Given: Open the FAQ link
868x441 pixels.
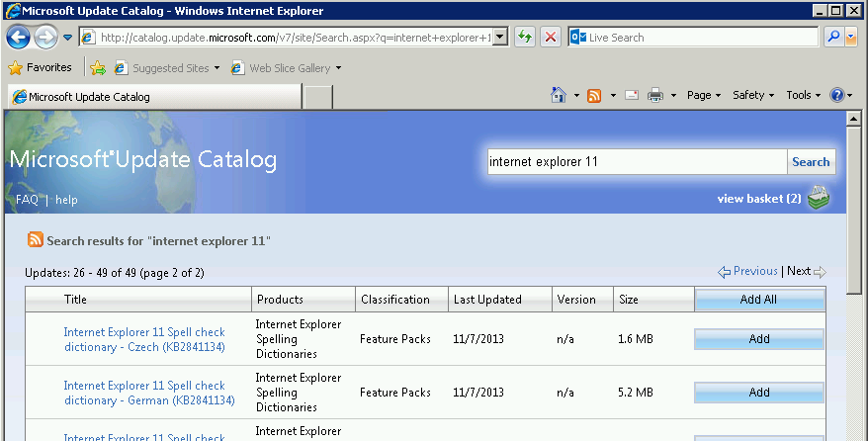Looking at the screenshot, I should coord(27,200).
